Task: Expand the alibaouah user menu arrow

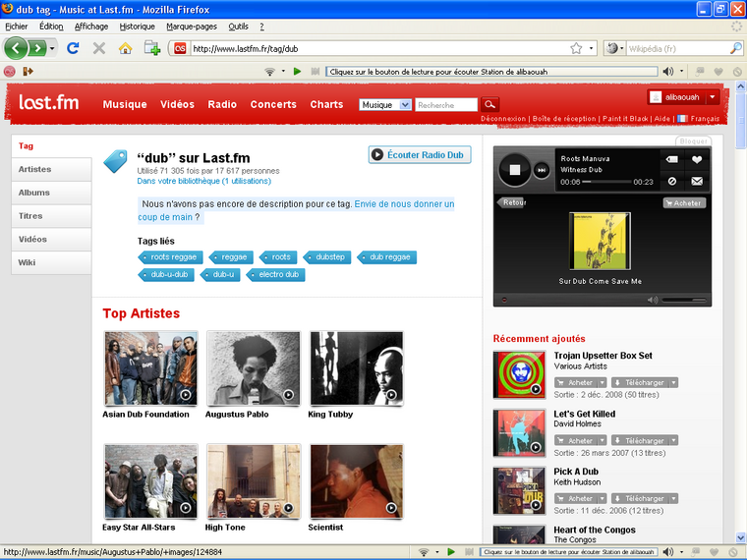Action: [713, 97]
